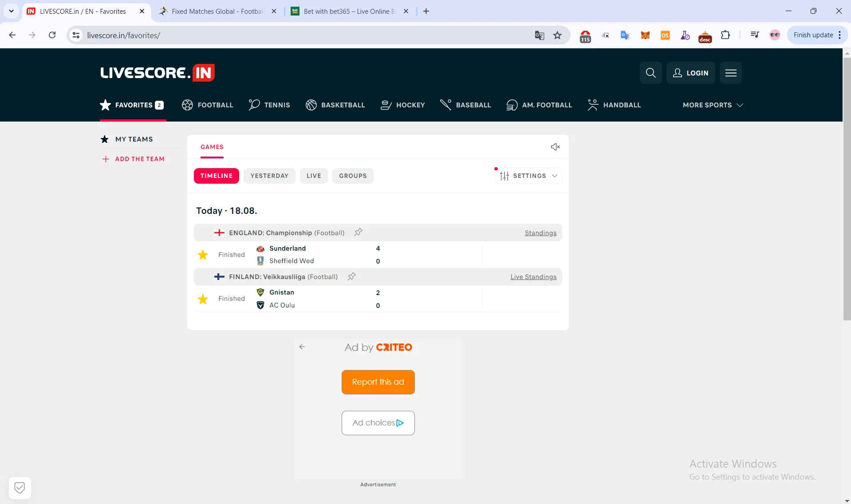This screenshot has width=851, height=504.
Task: Click the browser address bar
Action: coord(306,35)
